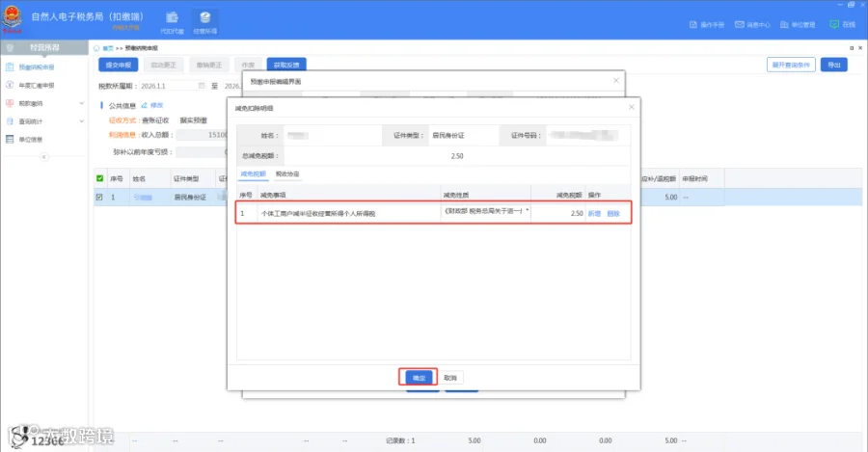Click the 姓名 column header in the background table

coord(139,178)
